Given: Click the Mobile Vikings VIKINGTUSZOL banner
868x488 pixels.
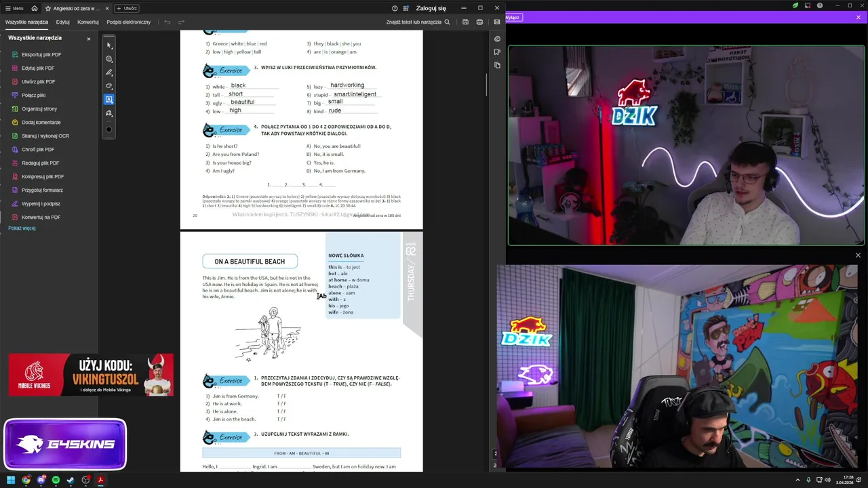Looking at the screenshot, I should (x=91, y=375).
